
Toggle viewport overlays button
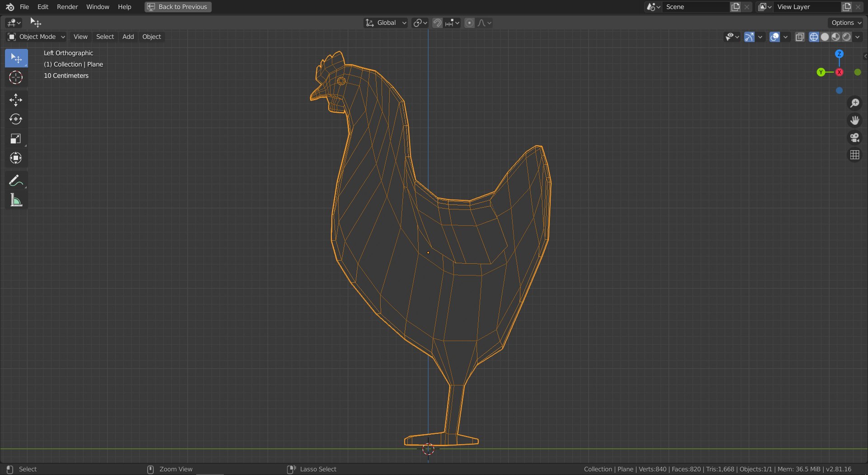click(774, 37)
